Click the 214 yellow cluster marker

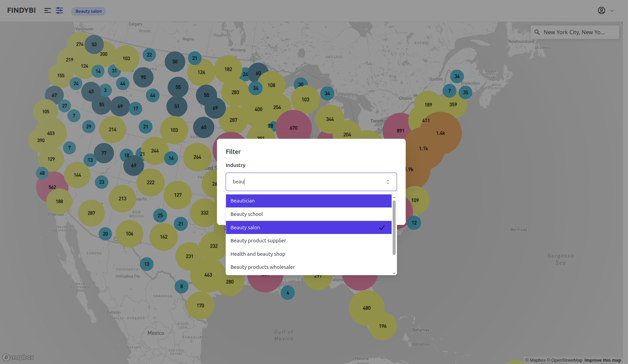113,130
